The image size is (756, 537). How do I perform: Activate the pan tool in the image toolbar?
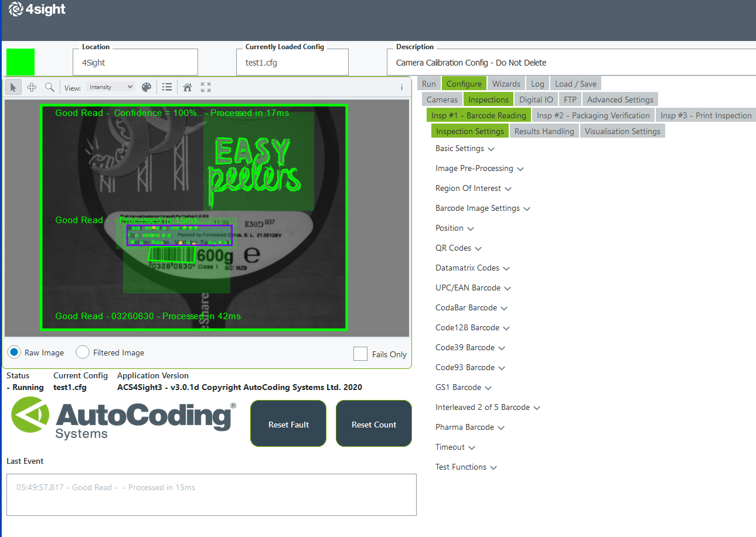tap(32, 87)
